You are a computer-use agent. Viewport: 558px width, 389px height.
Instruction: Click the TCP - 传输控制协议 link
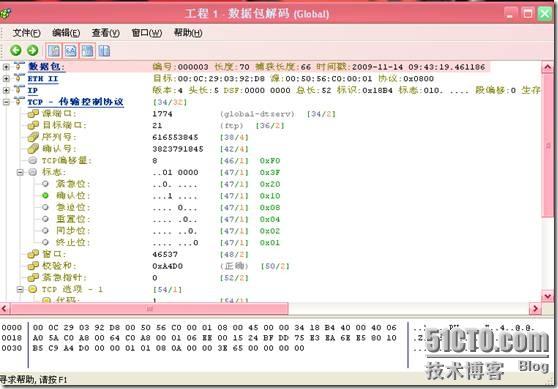75,102
